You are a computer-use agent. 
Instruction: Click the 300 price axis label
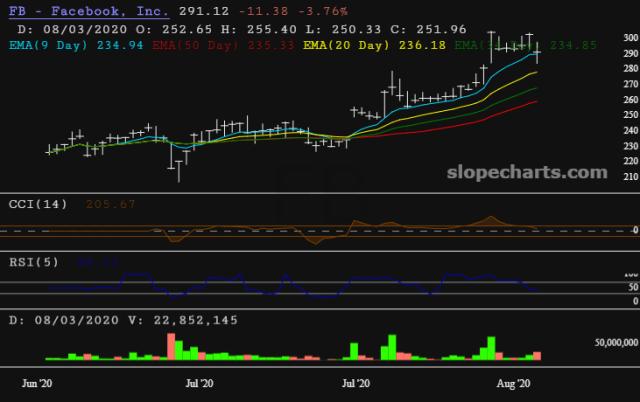pyautogui.click(x=601, y=38)
